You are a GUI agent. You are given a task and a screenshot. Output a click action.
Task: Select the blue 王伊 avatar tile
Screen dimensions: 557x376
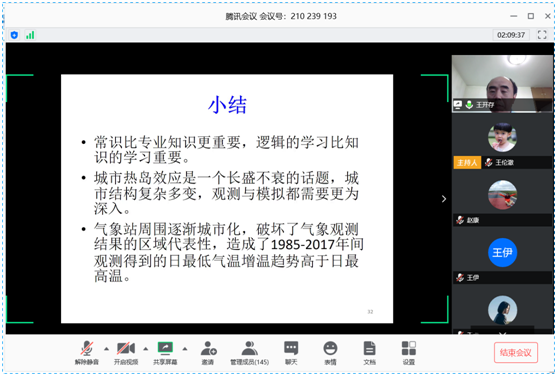point(502,252)
